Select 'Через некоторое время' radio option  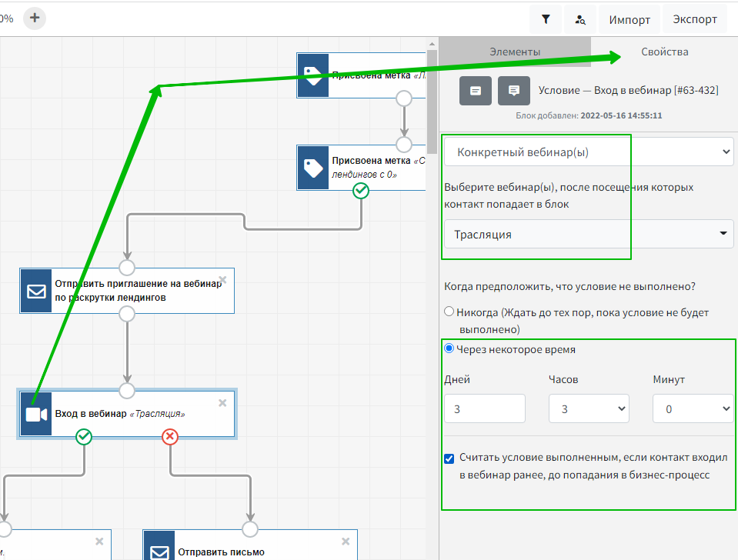click(449, 348)
